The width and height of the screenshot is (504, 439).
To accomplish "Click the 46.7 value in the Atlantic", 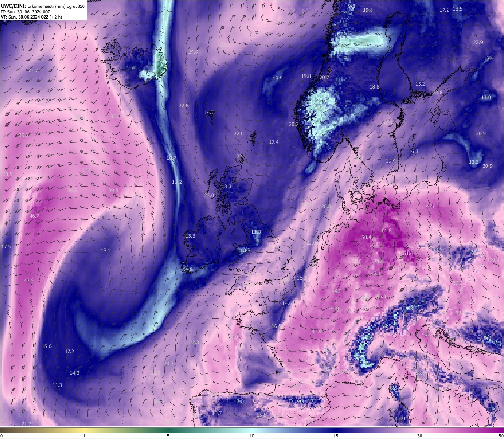I will point(34,216).
